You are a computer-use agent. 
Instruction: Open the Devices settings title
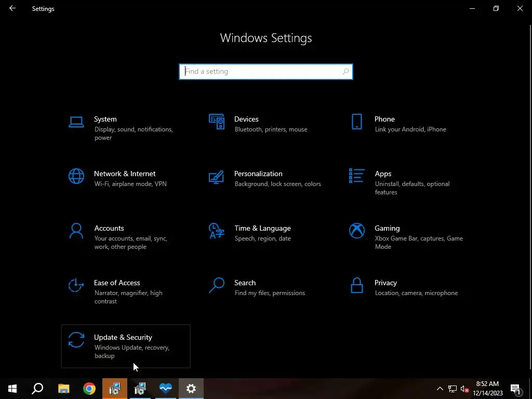pyautogui.click(x=246, y=119)
